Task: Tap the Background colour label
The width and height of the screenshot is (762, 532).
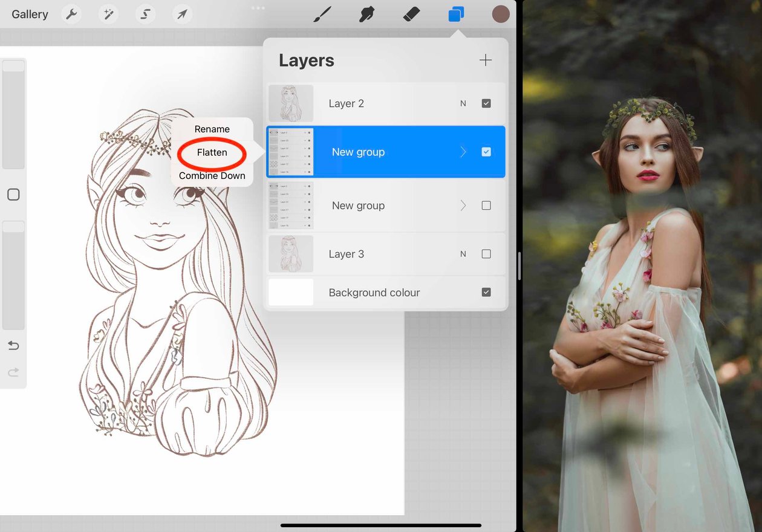Action: pyautogui.click(x=374, y=293)
